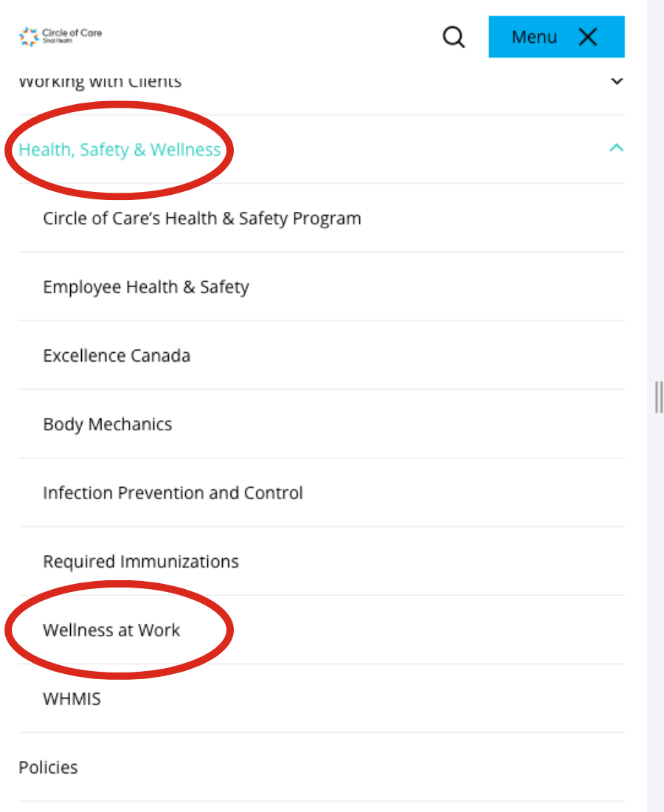Viewport: 664px width, 812px height.
Task: Click the Working with Clients menu item
Action: 100,81
